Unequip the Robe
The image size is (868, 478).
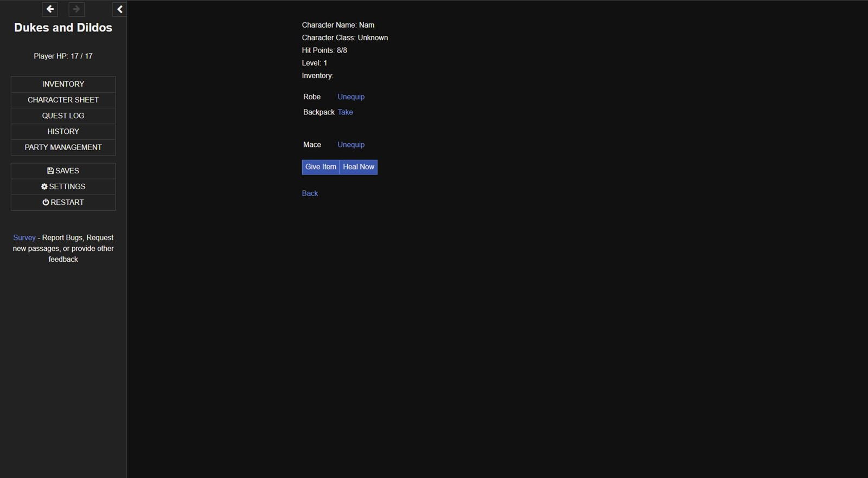[x=350, y=96]
